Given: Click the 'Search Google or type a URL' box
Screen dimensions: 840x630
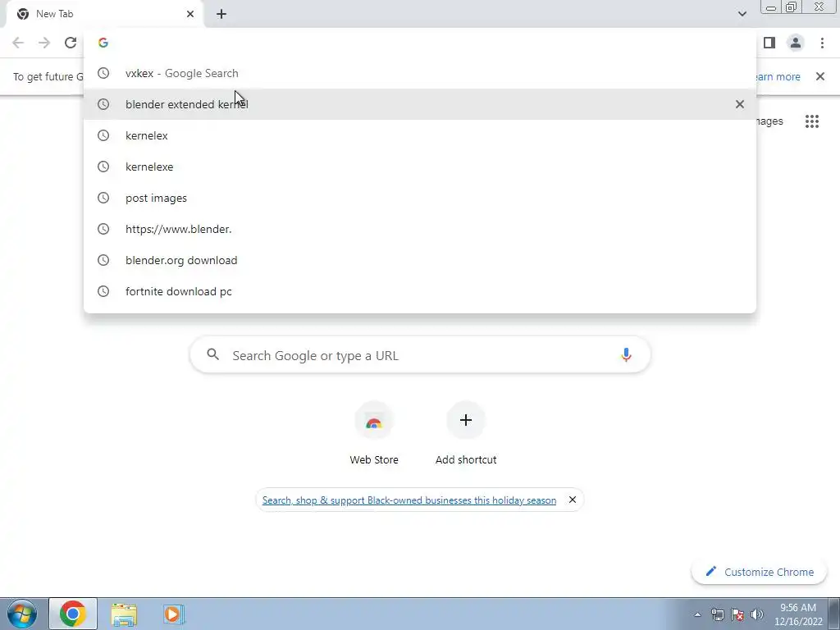Looking at the screenshot, I should click(x=420, y=355).
